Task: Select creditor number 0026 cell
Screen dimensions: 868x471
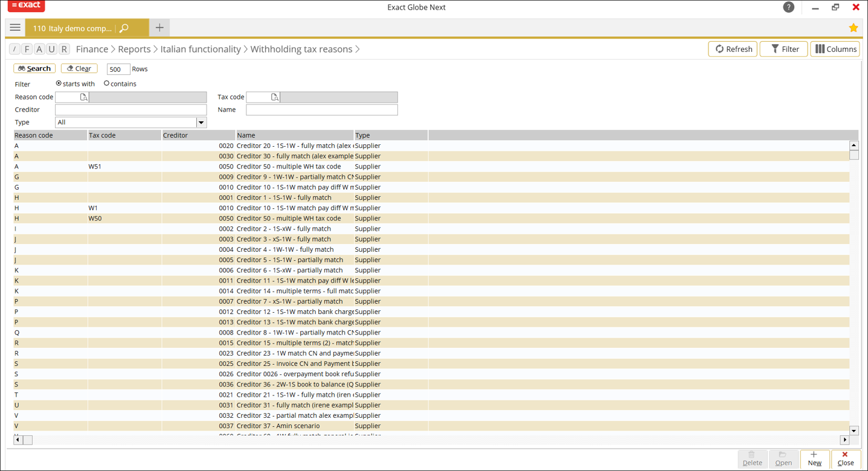Action: 198,374
